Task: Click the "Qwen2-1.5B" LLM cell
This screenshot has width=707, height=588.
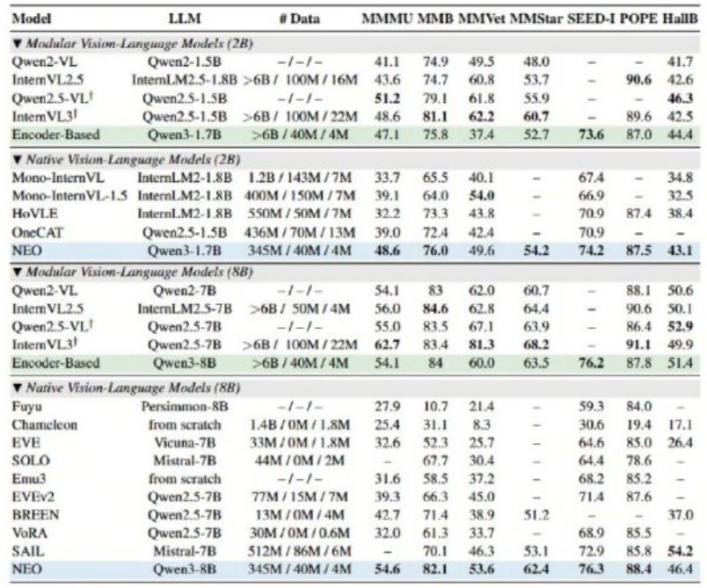Action: pos(185,62)
